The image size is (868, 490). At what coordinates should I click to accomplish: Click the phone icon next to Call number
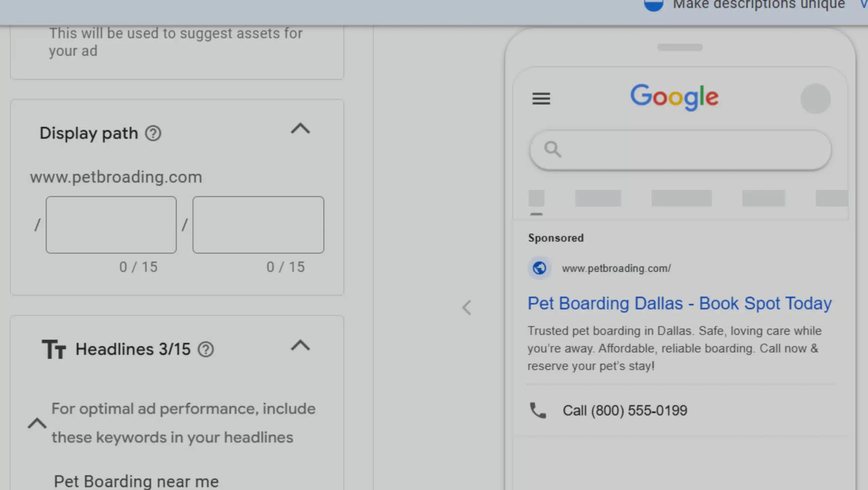(x=538, y=410)
